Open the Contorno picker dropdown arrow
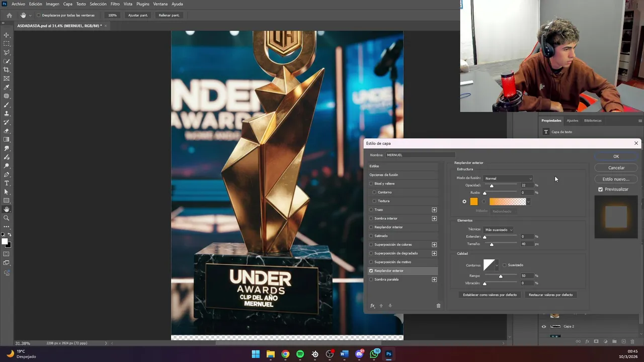644x362 pixels. (x=497, y=265)
